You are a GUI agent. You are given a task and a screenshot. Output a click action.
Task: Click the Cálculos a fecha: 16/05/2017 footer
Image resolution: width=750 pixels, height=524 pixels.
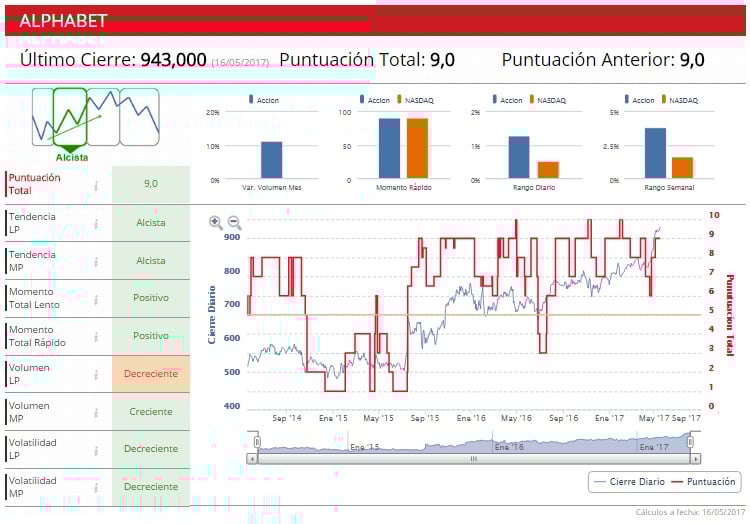(690, 512)
